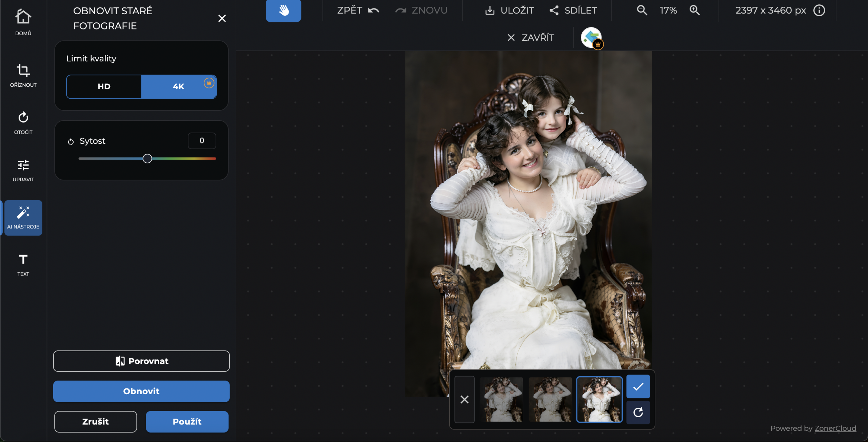Viewport: 868px width, 442px height.
Task: Click Porovnat to compare images
Action: click(141, 361)
